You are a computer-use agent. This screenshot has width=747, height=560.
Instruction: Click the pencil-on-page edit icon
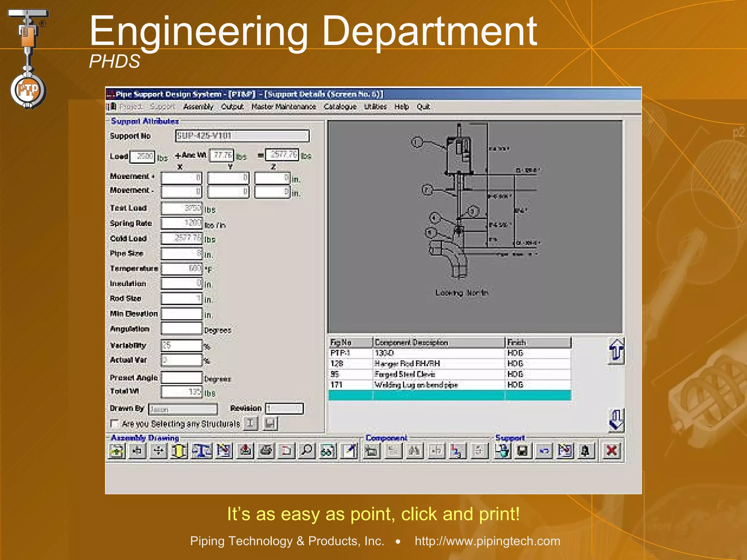click(x=349, y=451)
